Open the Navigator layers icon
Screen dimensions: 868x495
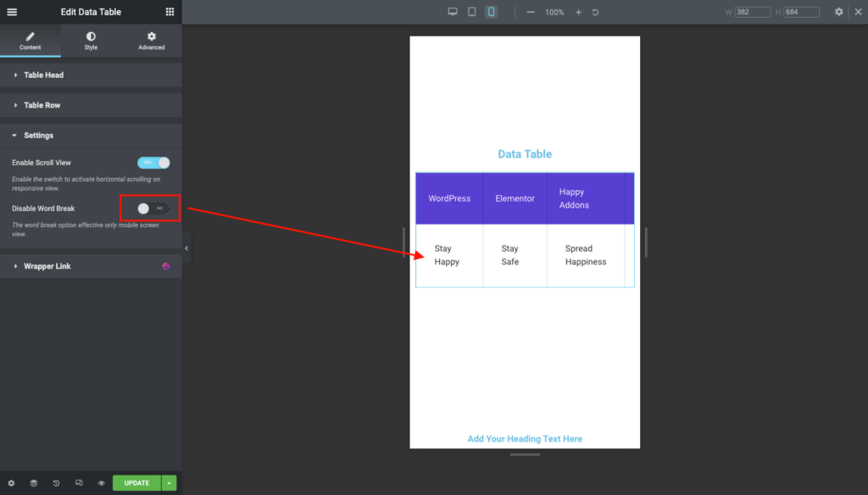pyautogui.click(x=34, y=483)
